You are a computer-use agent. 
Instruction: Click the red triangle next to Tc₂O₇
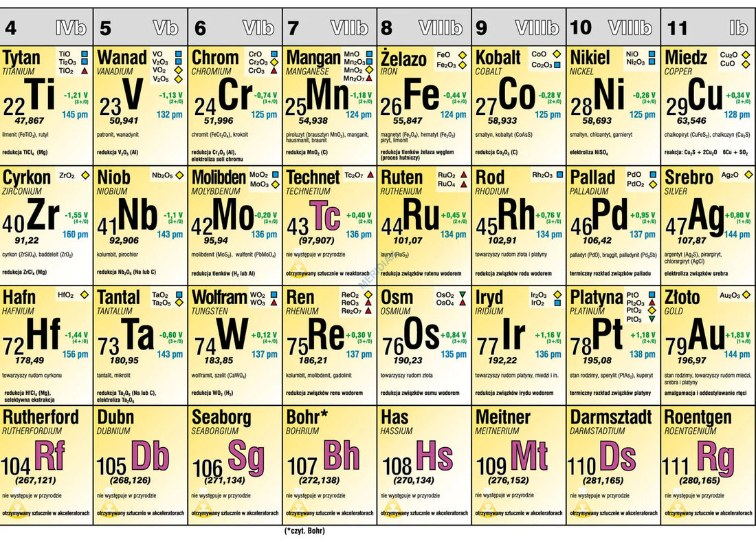[370, 175]
